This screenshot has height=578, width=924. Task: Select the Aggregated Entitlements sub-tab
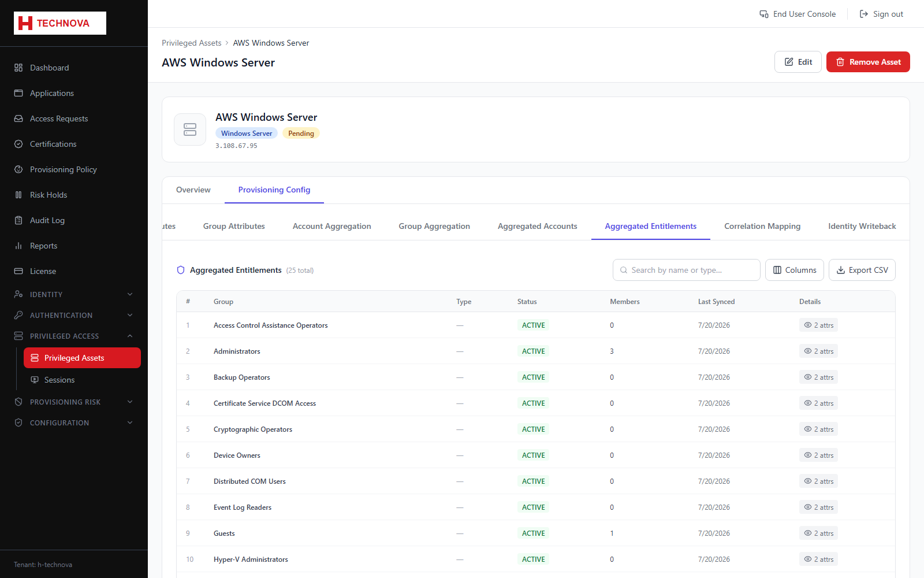(651, 226)
